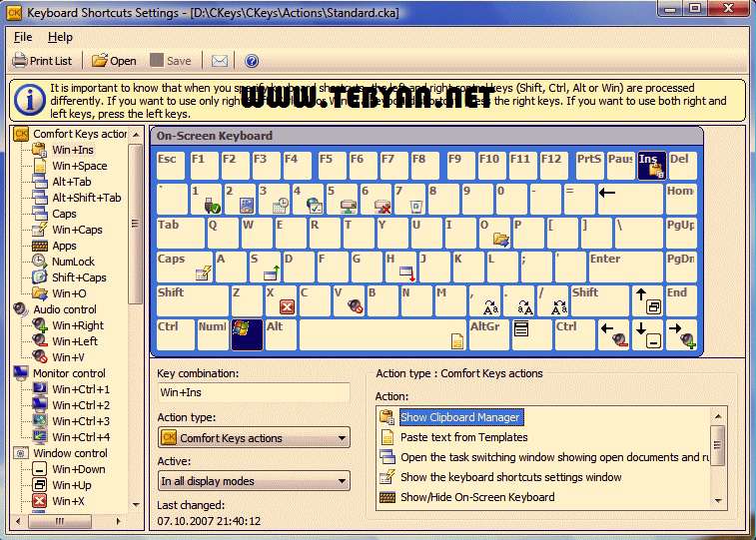Open the Action type dropdown
Image resolution: width=756 pixels, height=540 pixels.
[254, 438]
